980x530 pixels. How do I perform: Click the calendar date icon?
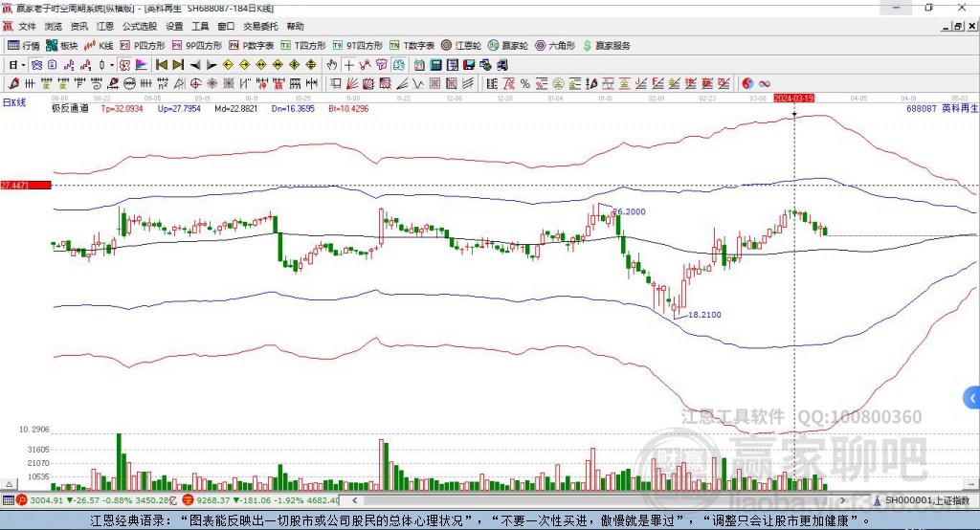point(419,65)
